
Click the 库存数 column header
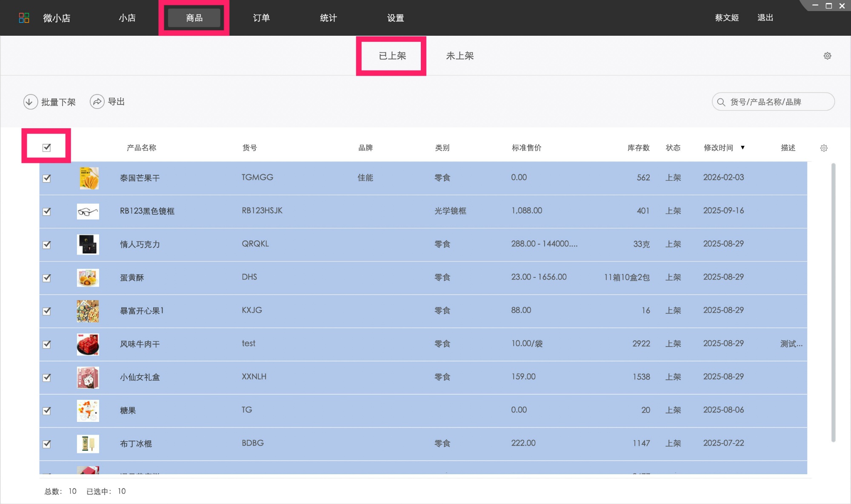(638, 148)
